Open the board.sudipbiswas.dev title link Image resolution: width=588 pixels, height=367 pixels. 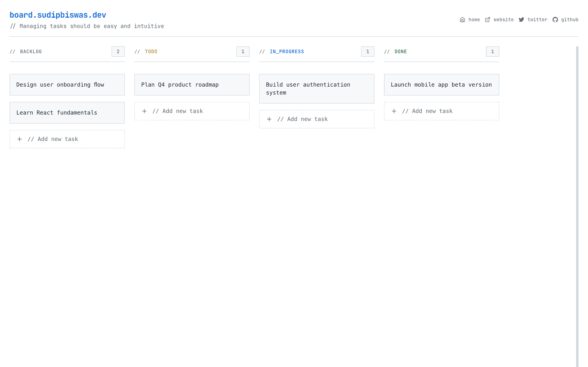coord(58,15)
